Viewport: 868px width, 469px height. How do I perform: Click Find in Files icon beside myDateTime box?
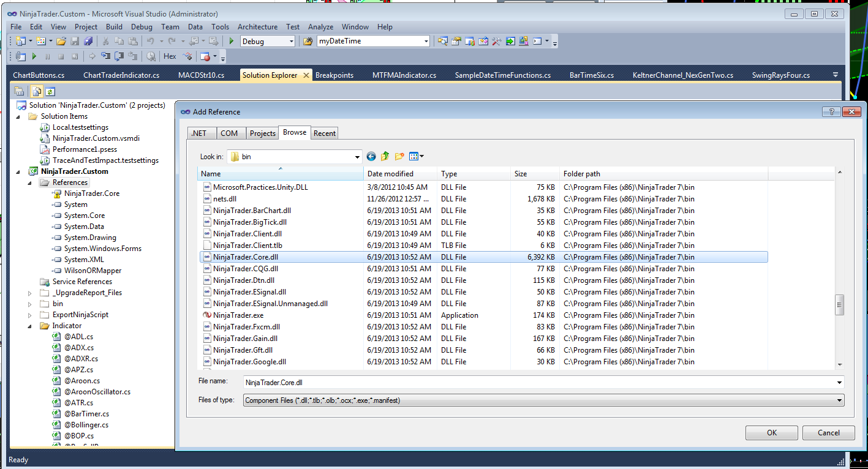[x=308, y=41]
